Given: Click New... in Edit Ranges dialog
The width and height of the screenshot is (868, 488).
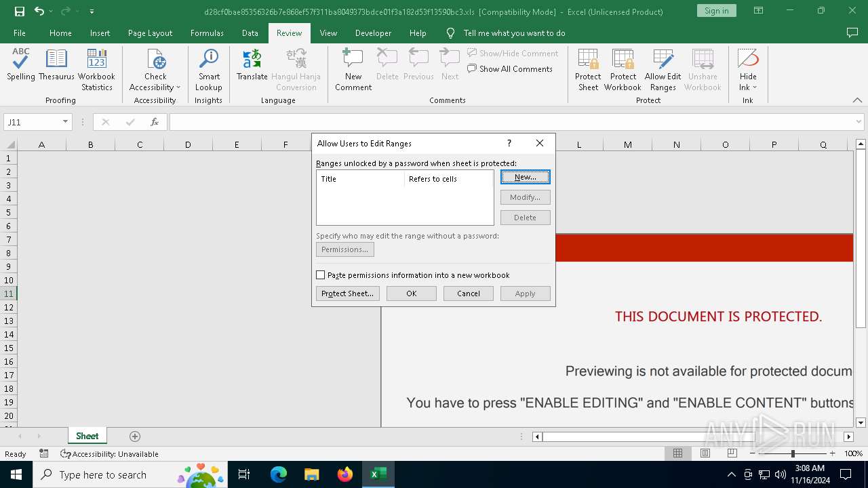Looking at the screenshot, I should tap(526, 177).
